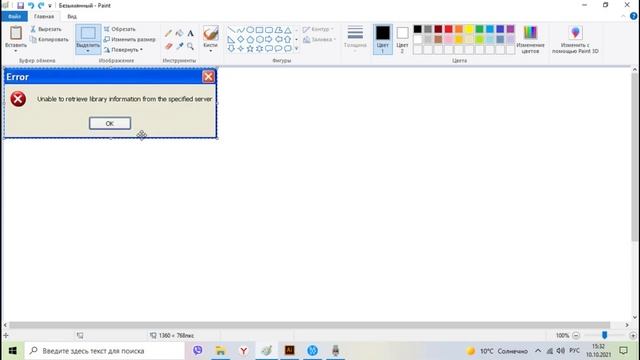Expand the Brushes (Кисти) dropdown arrow
The height and width of the screenshot is (360, 640).
211,51
